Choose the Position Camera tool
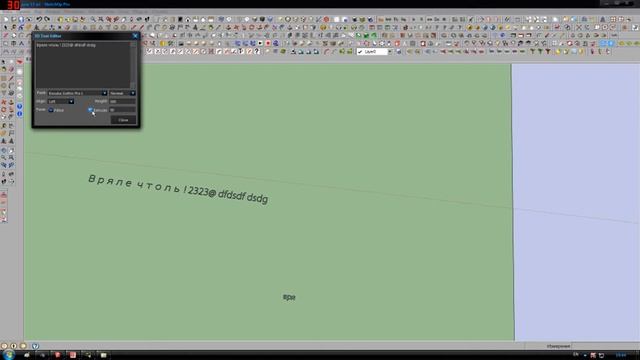 [x=4, y=174]
